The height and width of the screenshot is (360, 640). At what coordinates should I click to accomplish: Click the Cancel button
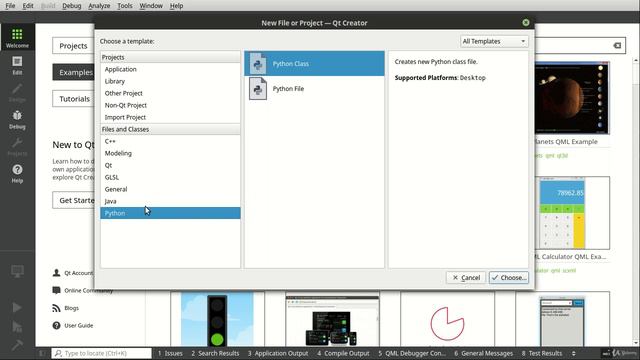click(466, 278)
